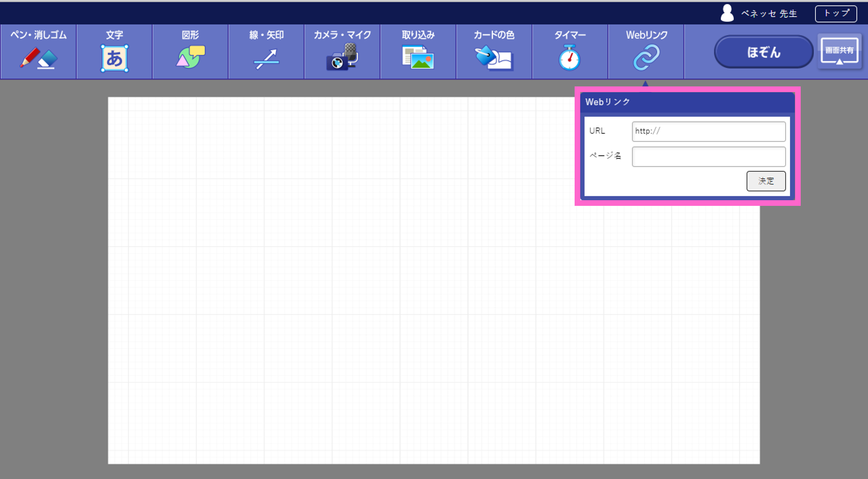Click the ベネッセ 先生 user name
This screenshot has width=868, height=479.
(x=769, y=14)
